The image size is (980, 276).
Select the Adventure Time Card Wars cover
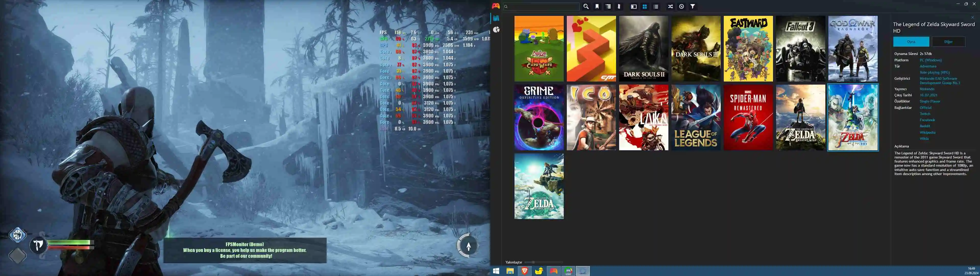[x=539, y=48]
